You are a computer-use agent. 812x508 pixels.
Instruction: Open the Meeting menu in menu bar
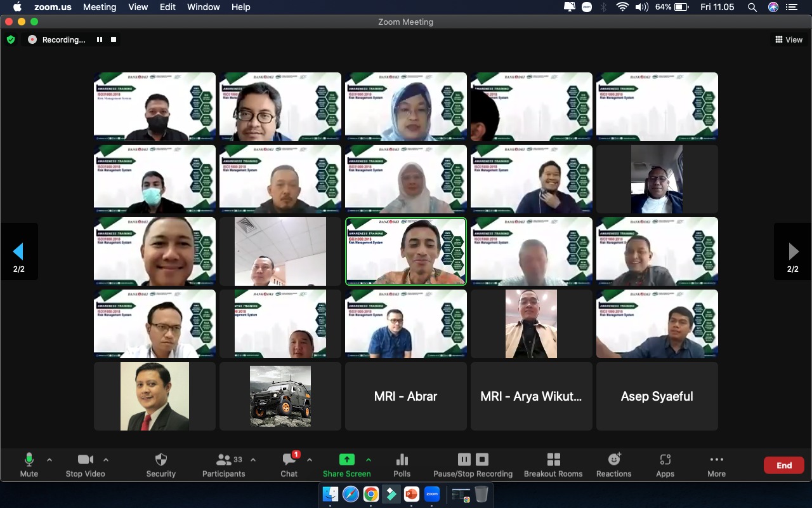pos(100,7)
